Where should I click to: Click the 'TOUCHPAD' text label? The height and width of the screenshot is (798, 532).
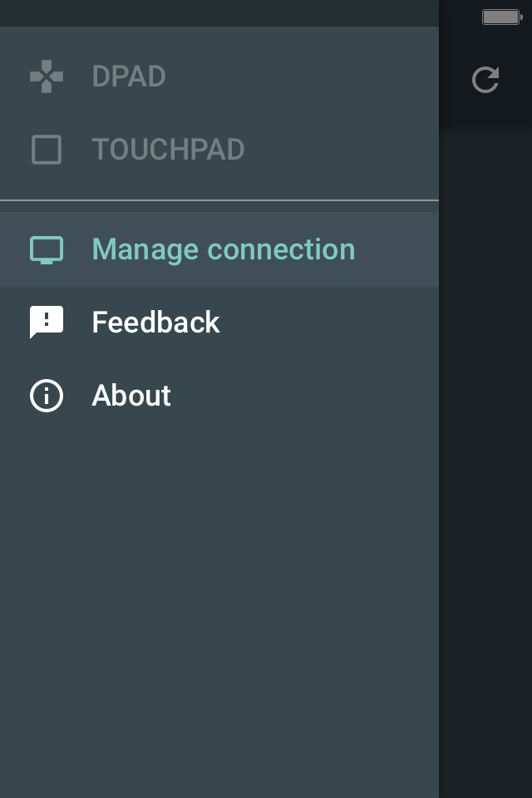168,149
